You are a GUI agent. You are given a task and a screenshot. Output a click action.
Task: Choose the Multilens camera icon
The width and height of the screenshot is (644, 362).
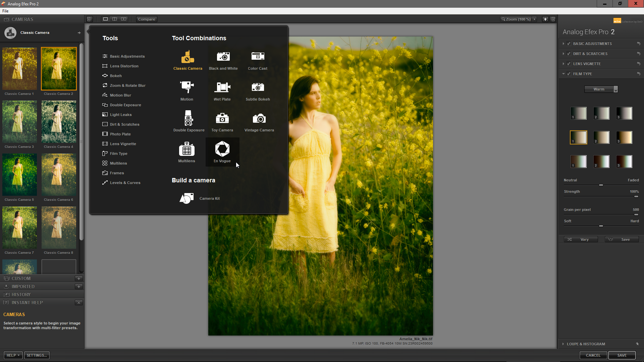pyautogui.click(x=186, y=149)
